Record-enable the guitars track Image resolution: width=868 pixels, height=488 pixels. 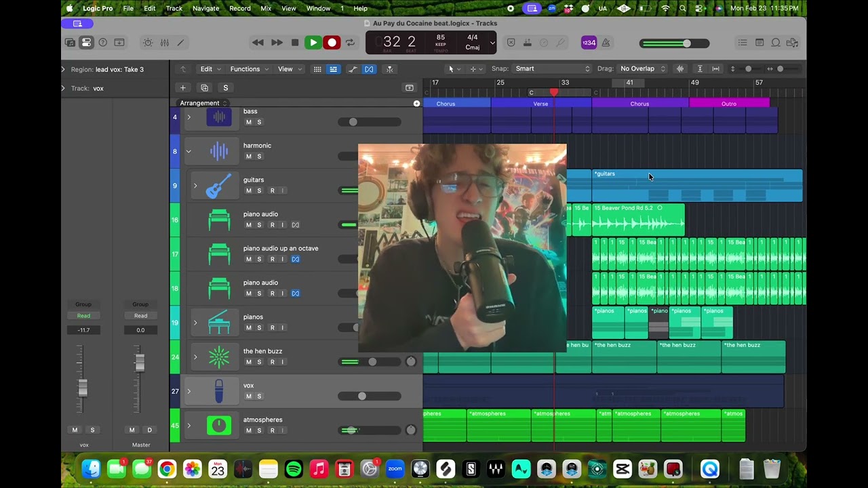(x=272, y=190)
